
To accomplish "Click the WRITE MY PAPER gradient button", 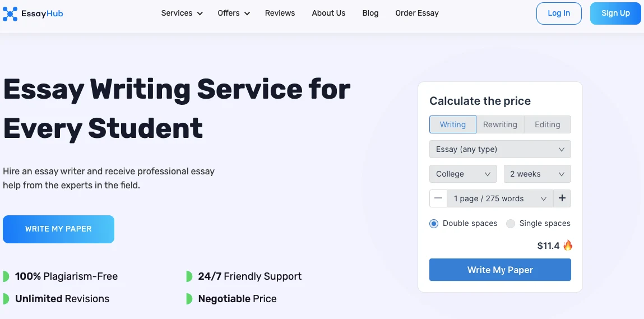I will coord(58,229).
